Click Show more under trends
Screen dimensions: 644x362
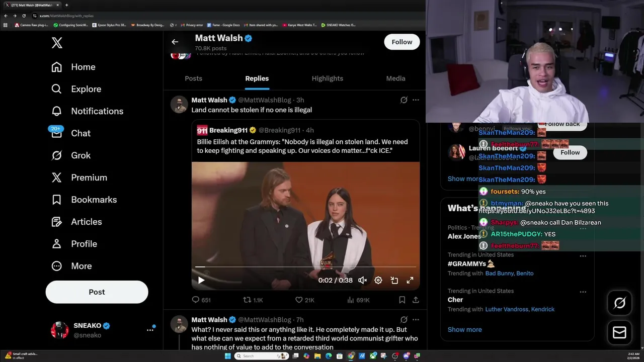coord(465,329)
